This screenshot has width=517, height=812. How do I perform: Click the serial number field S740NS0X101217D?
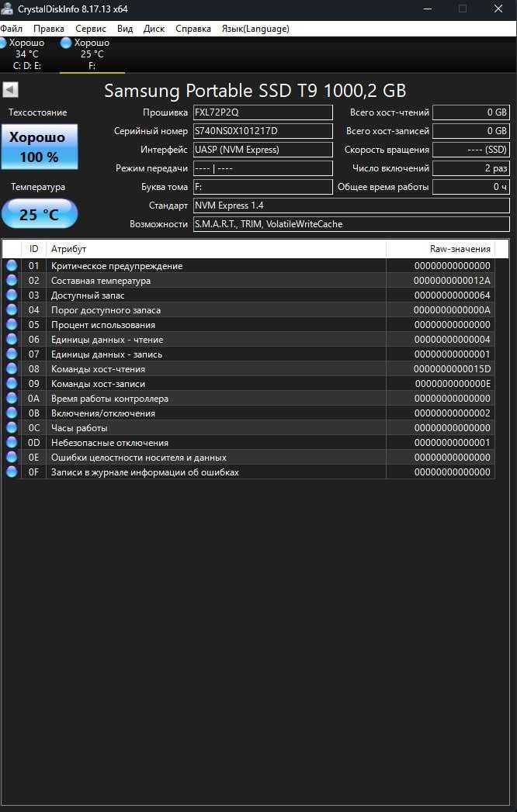click(263, 131)
